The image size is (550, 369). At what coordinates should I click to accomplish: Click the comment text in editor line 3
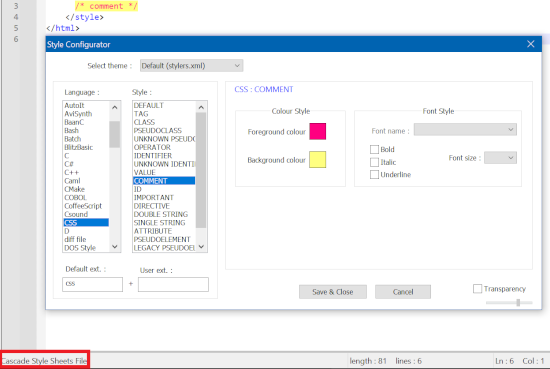click(x=106, y=6)
